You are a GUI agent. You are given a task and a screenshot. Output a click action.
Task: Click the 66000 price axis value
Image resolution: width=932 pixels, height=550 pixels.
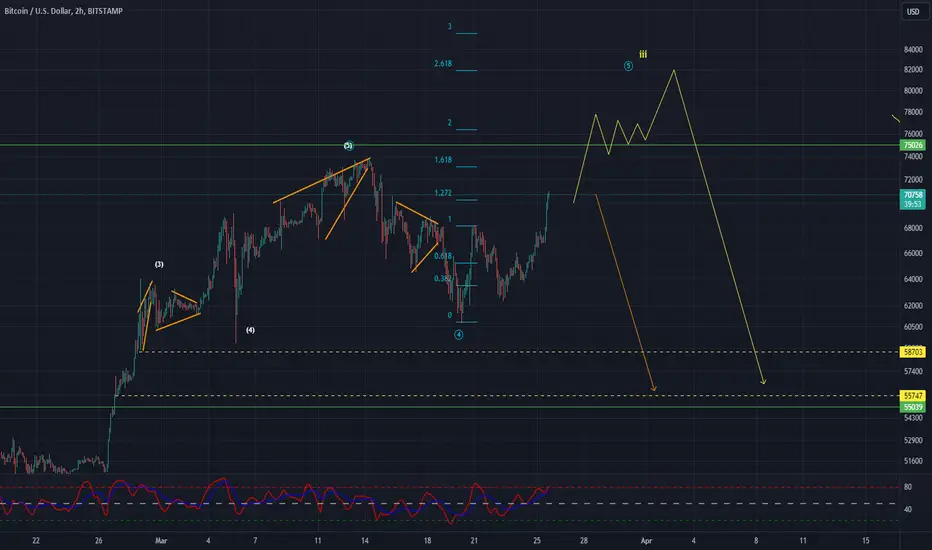(913, 253)
